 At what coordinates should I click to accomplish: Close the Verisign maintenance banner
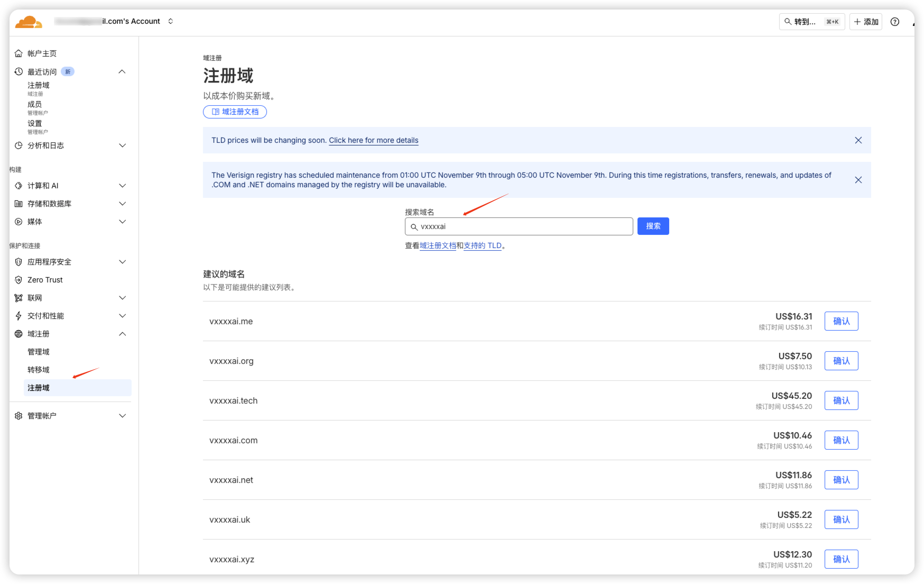click(x=858, y=180)
